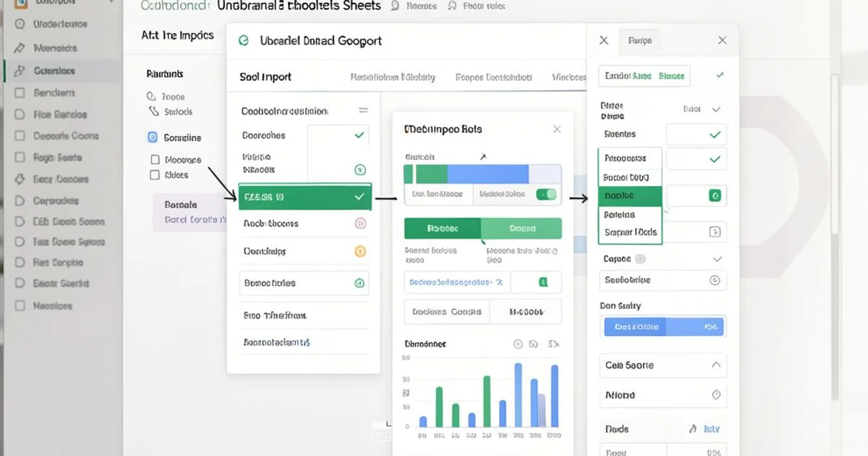Click the green circular badge on the Bonus row
The width and height of the screenshot is (868, 456).
(359, 283)
